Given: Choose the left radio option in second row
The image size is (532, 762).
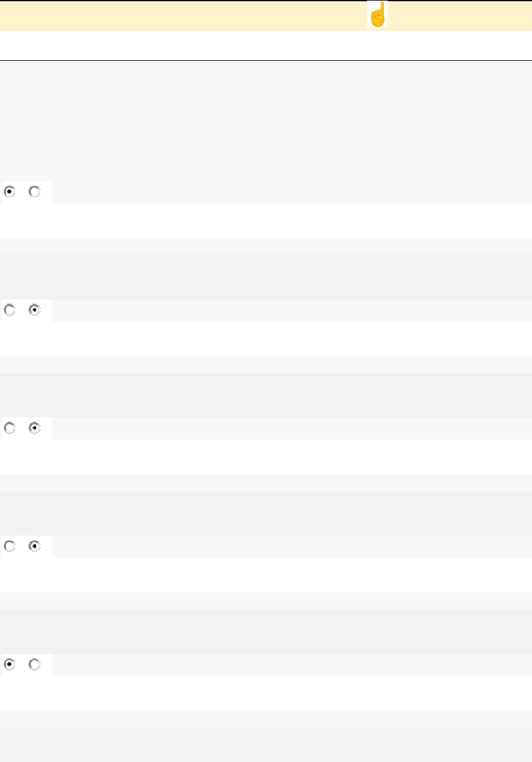Looking at the screenshot, I should (9, 311).
